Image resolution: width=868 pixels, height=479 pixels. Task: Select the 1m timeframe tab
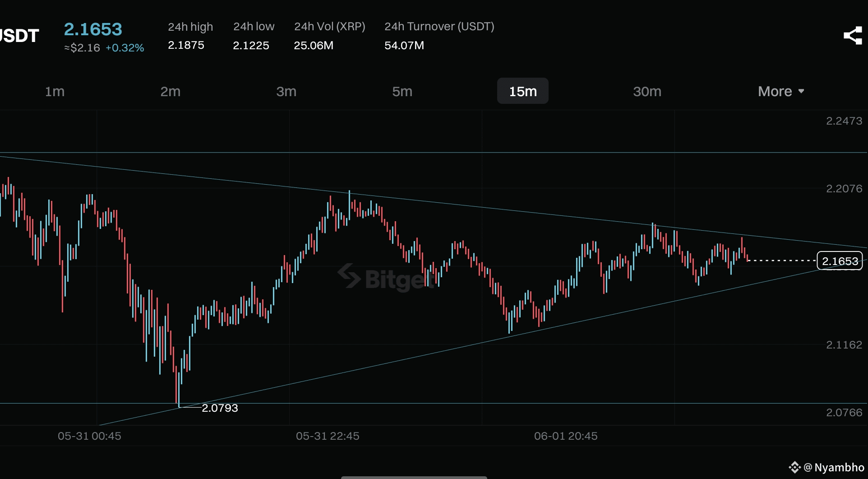pyautogui.click(x=55, y=91)
